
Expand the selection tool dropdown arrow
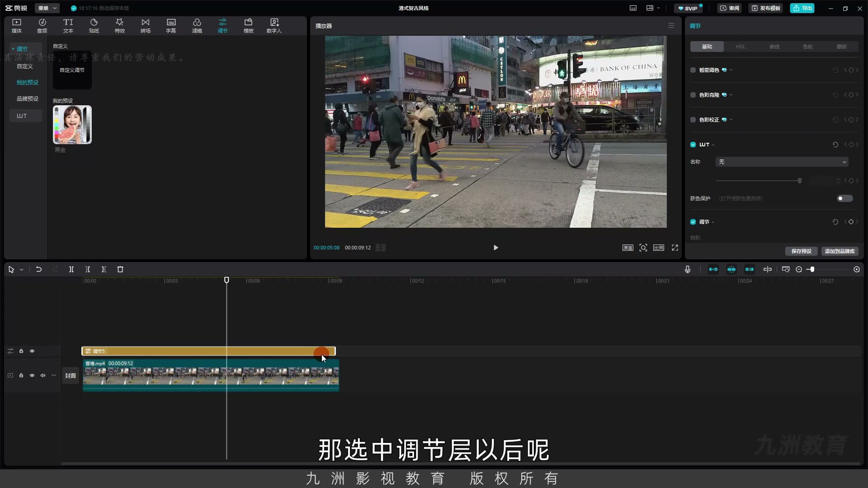coord(21,270)
